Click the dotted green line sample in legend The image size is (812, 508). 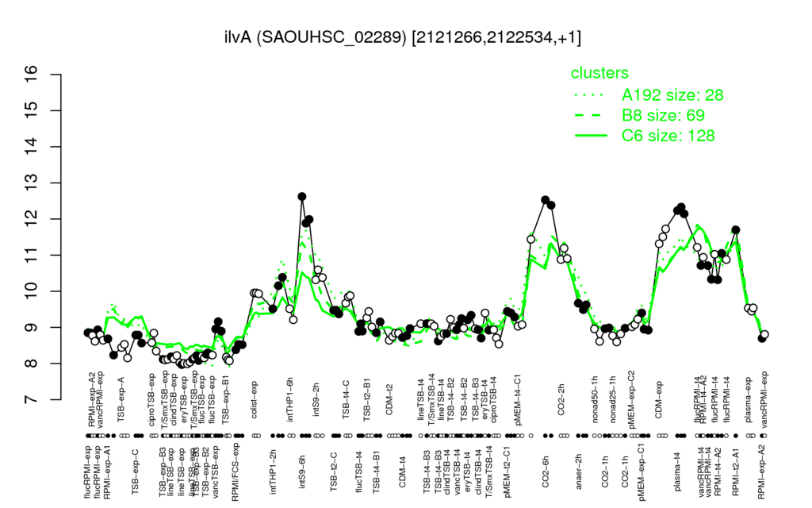tap(590, 95)
